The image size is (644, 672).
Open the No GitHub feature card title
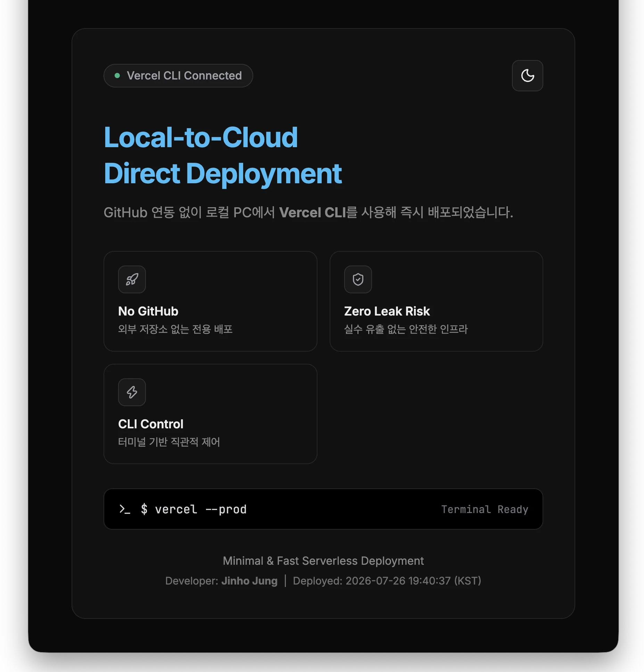[x=148, y=311]
